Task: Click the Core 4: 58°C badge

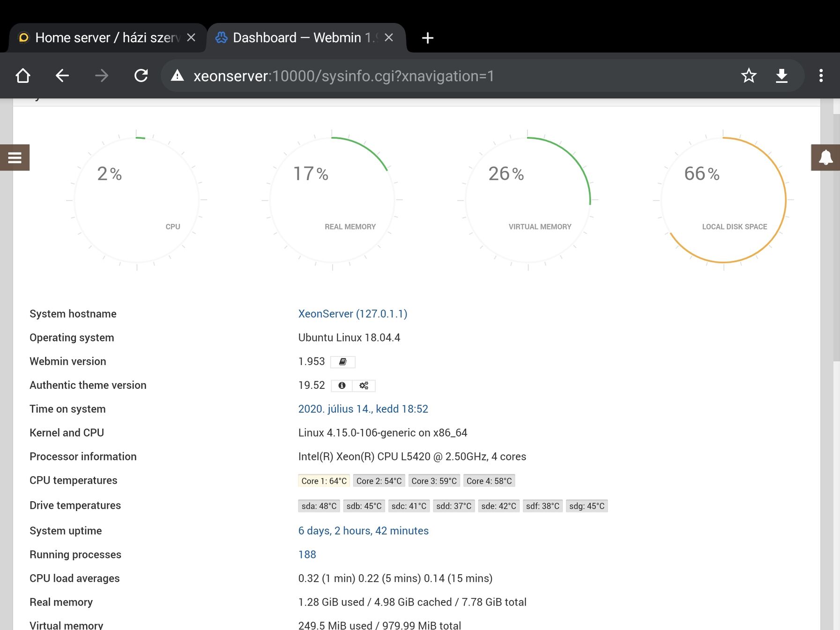Action: [489, 481]
